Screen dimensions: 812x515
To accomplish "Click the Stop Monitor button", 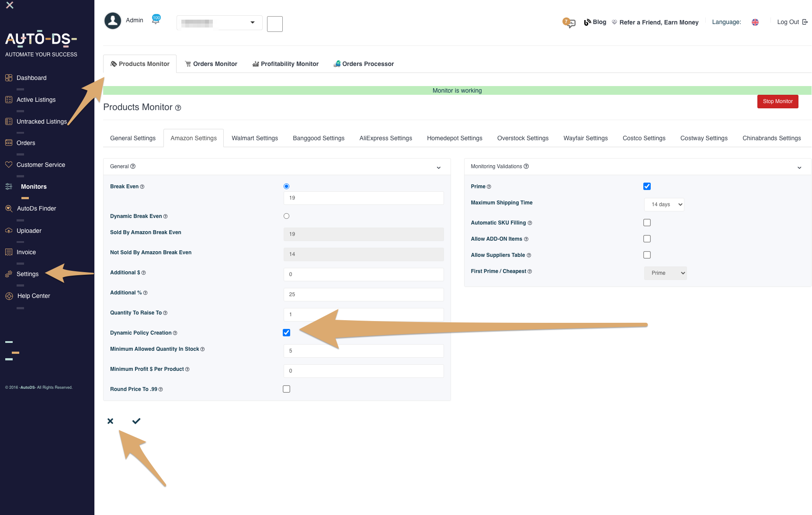I will click(778, 101).
